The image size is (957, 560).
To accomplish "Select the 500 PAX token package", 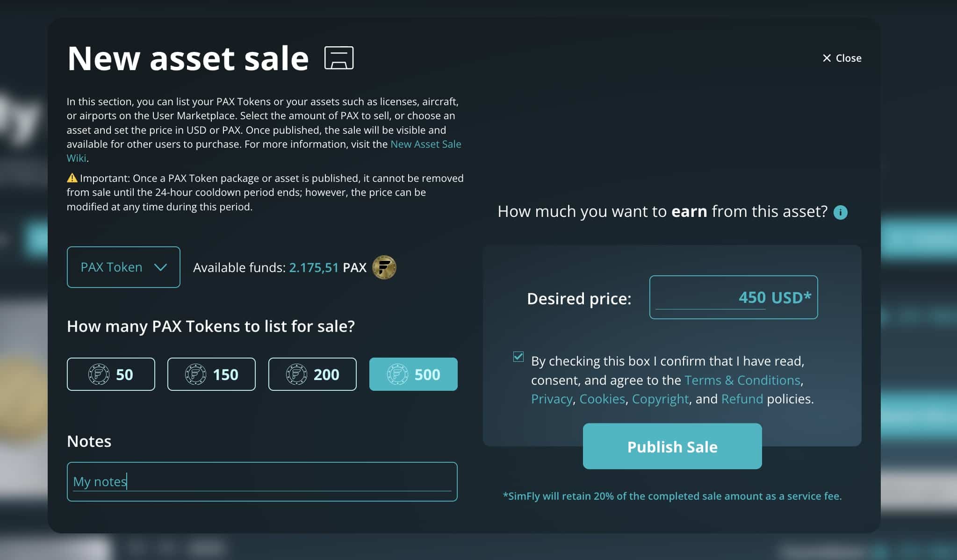I will pos(413,374).
